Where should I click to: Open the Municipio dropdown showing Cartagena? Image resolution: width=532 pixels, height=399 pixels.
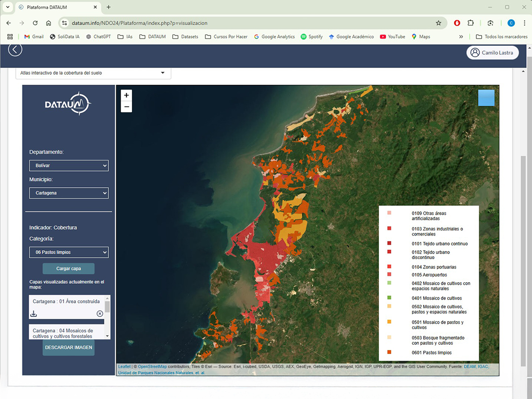pos(68,193)
